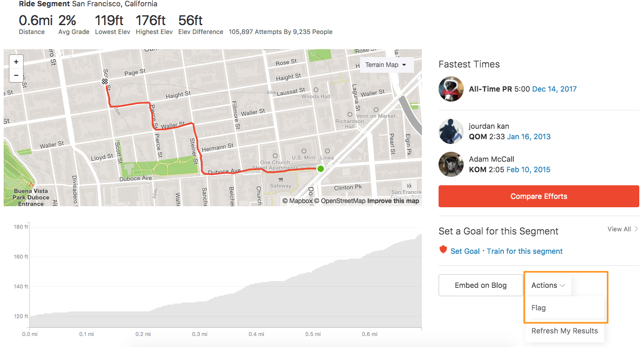Click the Improve this map link
This screenshot has width=644, height=347.
(x=393, y=200)
